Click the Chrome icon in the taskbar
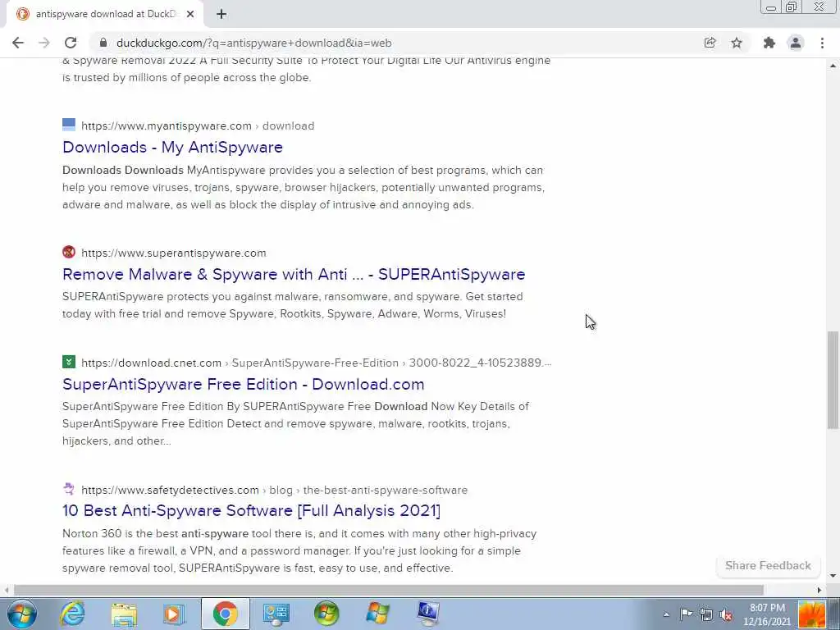This screenshot has height=630, width=840. coord(225,614)
